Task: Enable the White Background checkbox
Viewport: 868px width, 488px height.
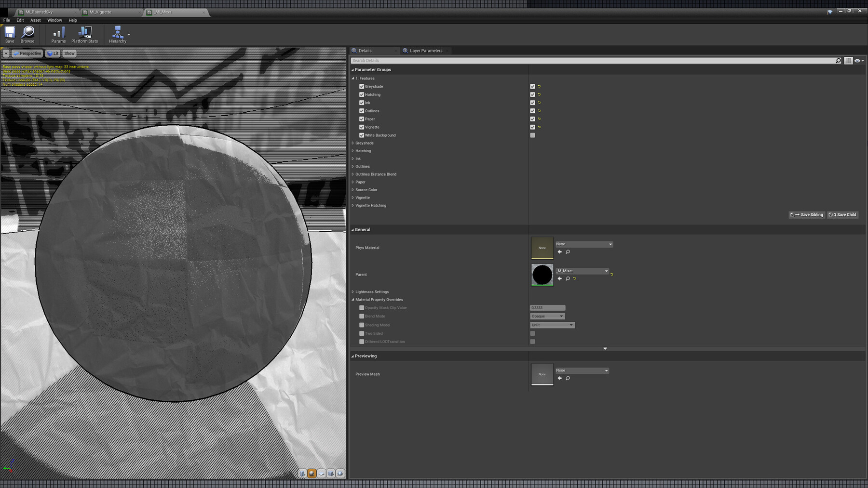Action: click(532, 135)
